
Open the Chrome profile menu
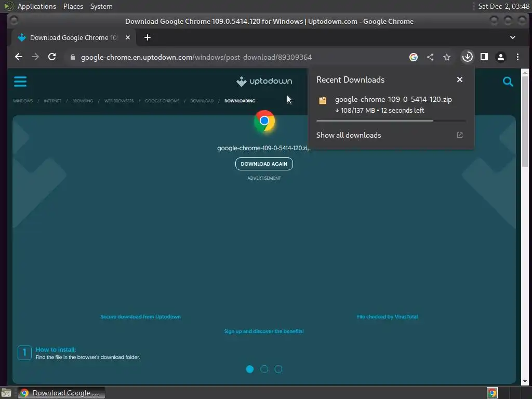501,57
